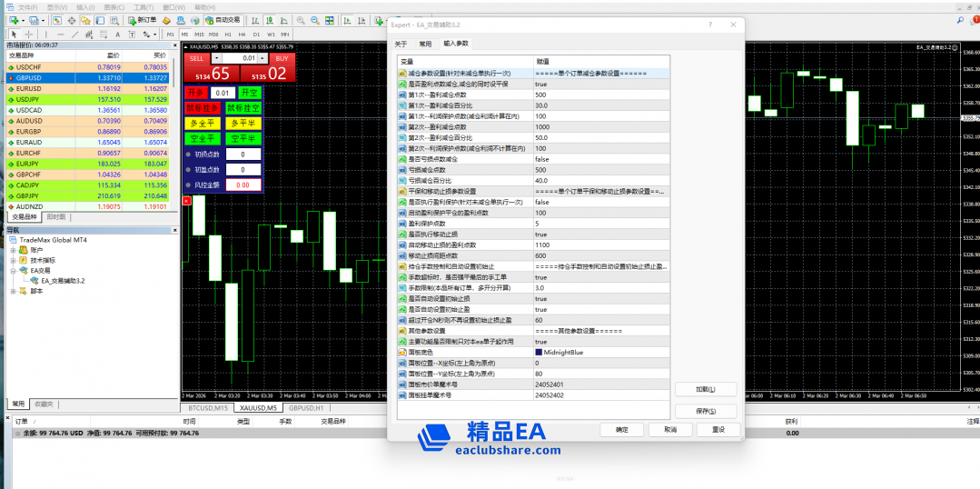980x489 pixels.
Task: Click the 重设 button in dialog
Action: (x=718, y=429)
